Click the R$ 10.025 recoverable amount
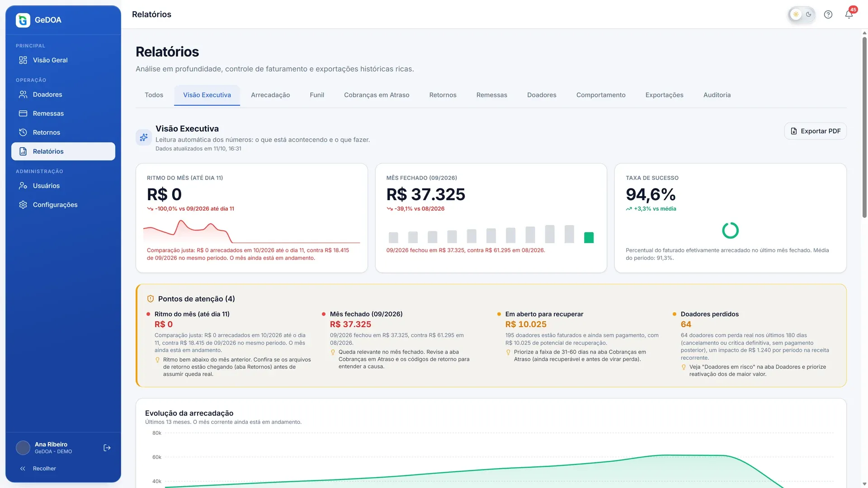 [x=526, y=324]
